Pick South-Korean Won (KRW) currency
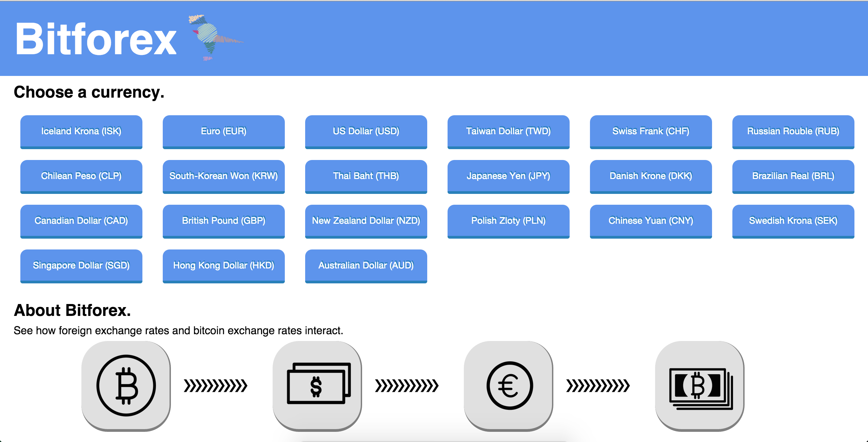This screenshot has height=442, width=868. point(224,176)
